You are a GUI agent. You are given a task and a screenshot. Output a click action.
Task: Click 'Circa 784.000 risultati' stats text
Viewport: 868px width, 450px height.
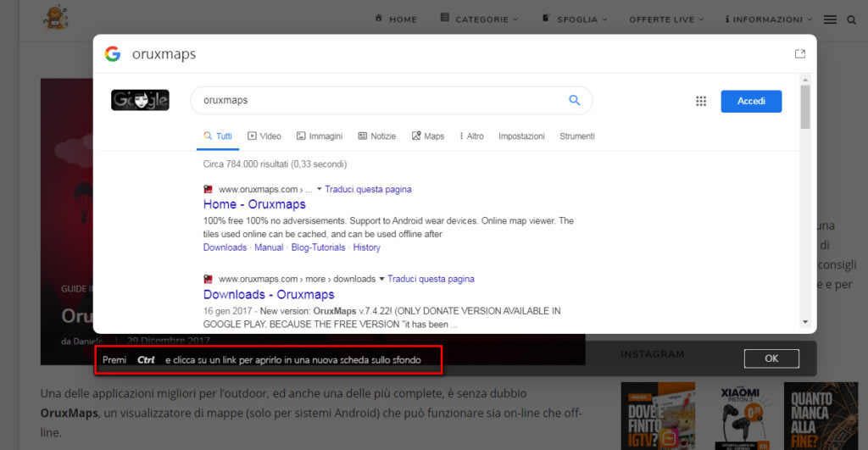pos(275,164)
